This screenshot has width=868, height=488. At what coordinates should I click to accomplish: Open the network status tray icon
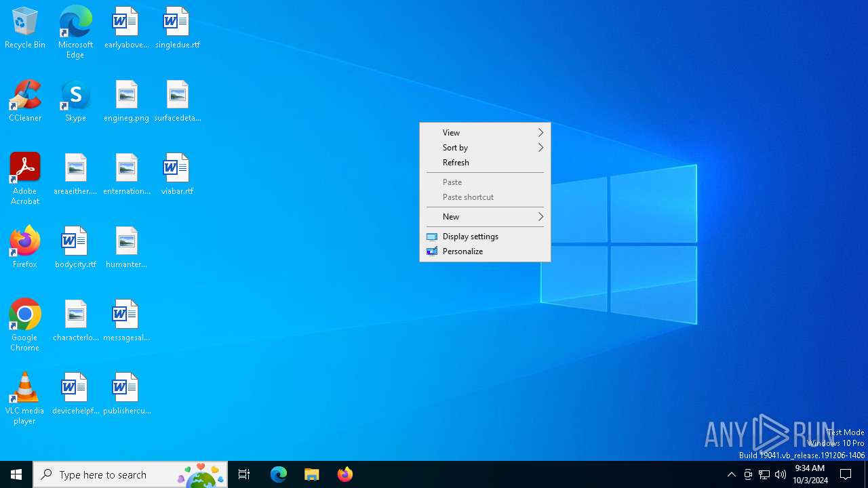[x=764, y=474]
